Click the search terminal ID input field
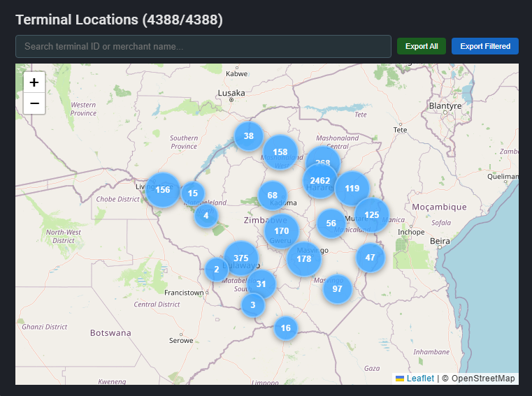Image resolution: width=532 pixels, height=396 pixels. click(x=203, y=47)
